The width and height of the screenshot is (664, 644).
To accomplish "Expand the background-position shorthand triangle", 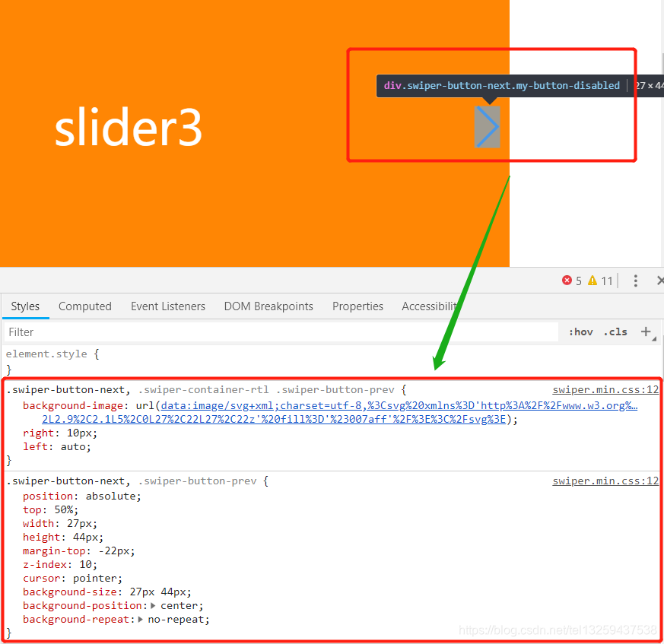I will [x=153, y=605].
